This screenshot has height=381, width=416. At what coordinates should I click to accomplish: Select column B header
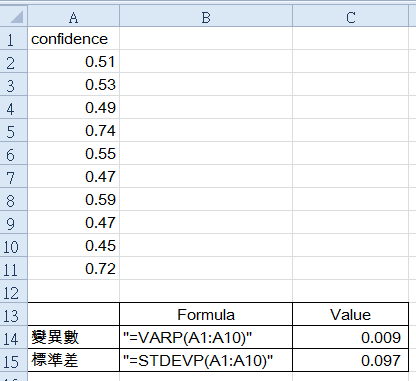click(206, 16)
